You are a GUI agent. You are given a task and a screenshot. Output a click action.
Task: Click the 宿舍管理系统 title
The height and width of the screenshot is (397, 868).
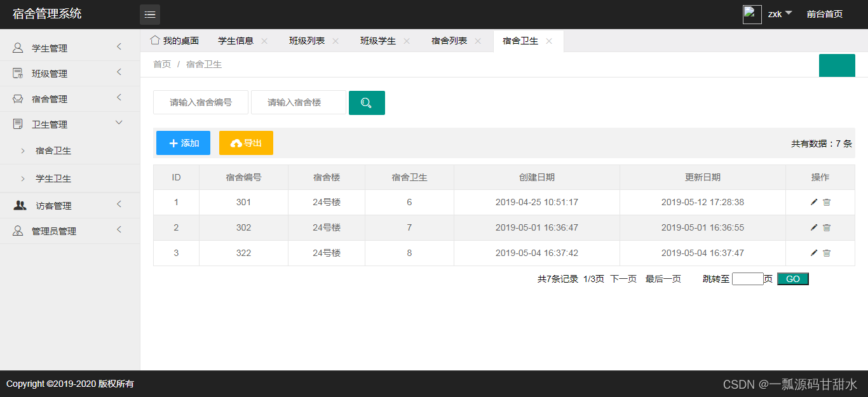(x=47, y=14)
